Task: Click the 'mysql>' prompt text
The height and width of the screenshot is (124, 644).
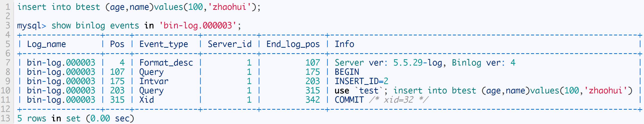Action: (x=32, y=26)
